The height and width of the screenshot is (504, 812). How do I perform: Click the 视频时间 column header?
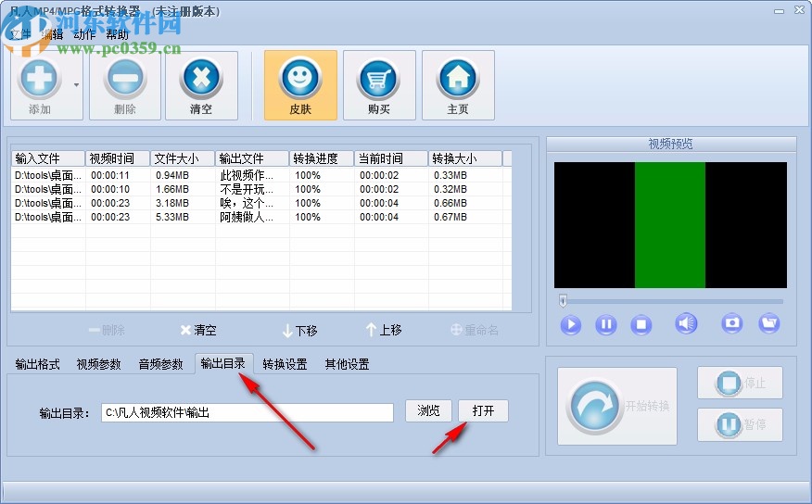tap(118, 158)
